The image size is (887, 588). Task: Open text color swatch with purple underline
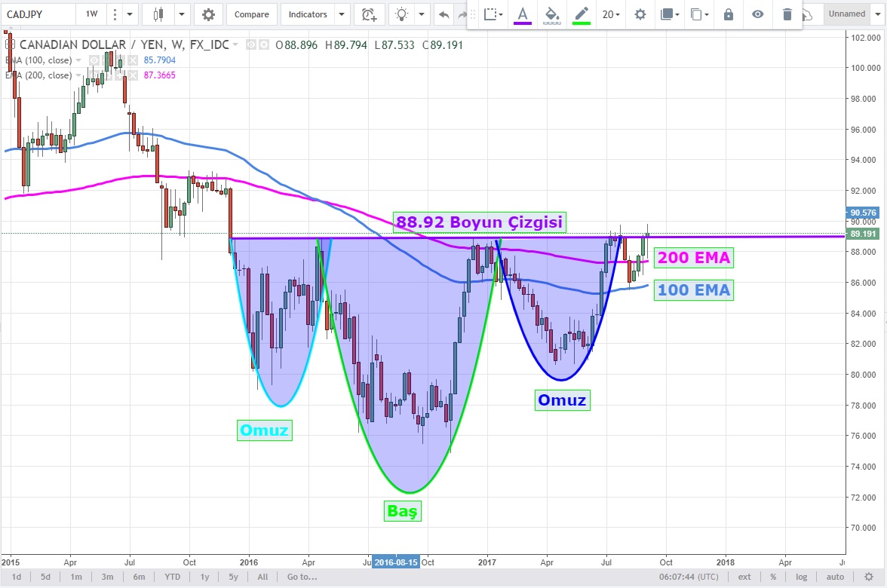pyautogui.click(x=522, y=14)
